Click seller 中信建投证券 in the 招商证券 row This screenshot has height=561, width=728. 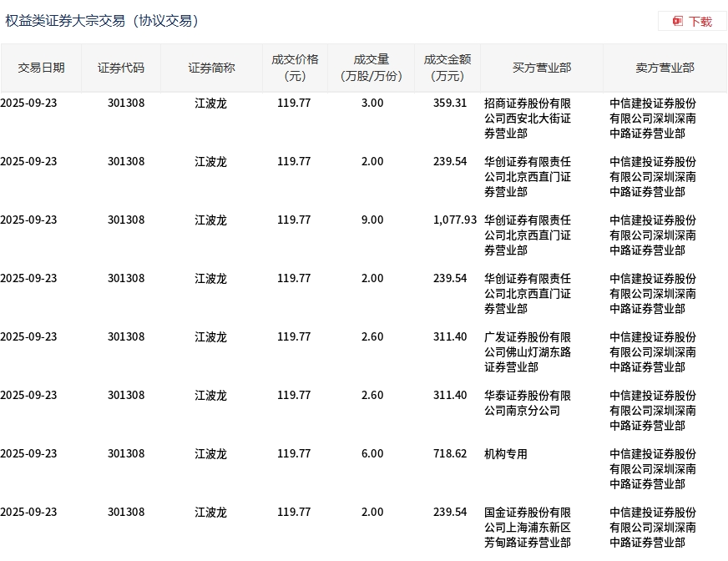pyautogui.click(x=653, y=119)
